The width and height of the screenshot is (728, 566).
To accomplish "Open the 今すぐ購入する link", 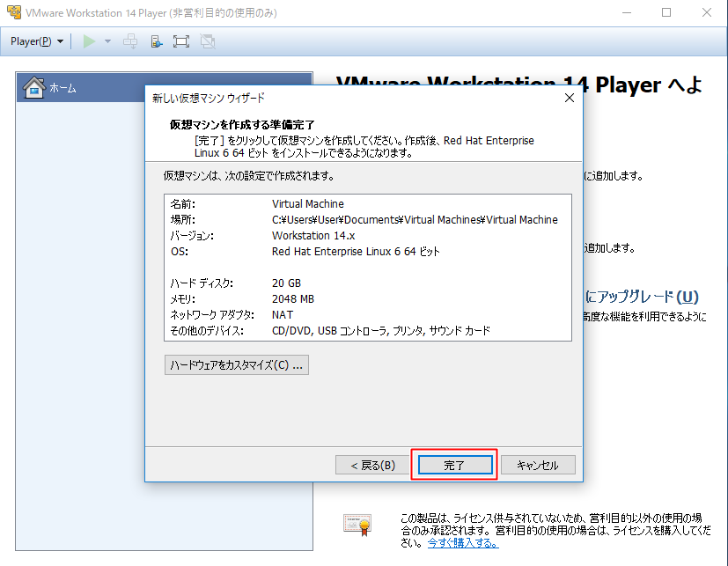I will tap(463, 542).
